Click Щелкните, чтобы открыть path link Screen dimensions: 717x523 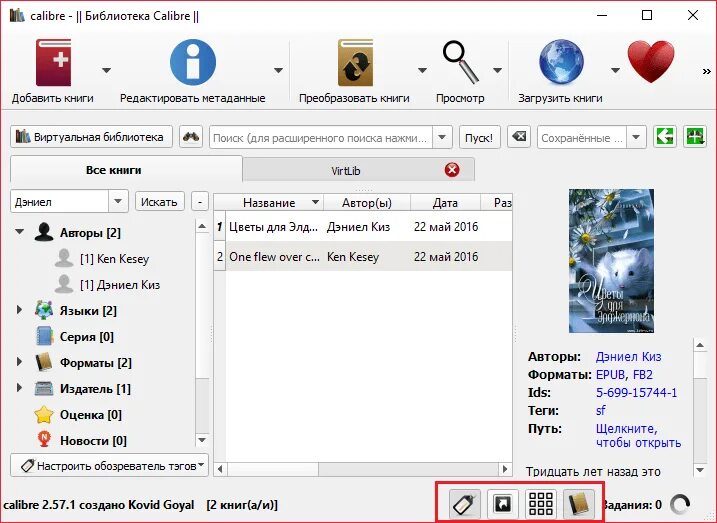click(638, 436)
